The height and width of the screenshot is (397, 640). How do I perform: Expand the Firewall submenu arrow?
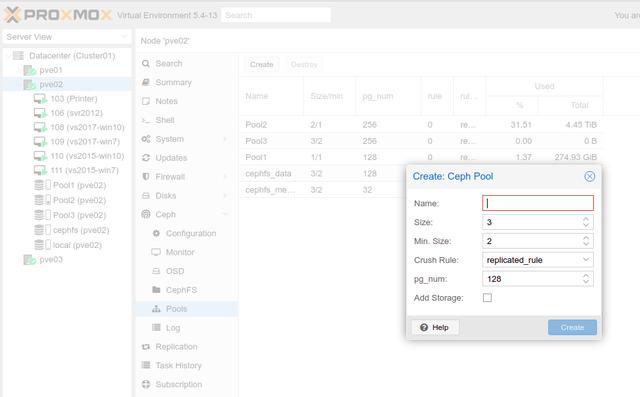(x=225, y=177)
